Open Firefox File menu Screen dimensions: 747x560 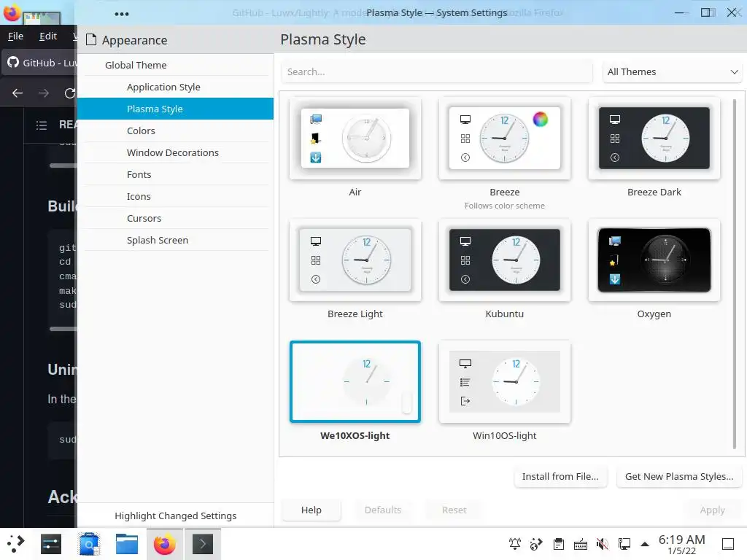(x=16, y=36)
